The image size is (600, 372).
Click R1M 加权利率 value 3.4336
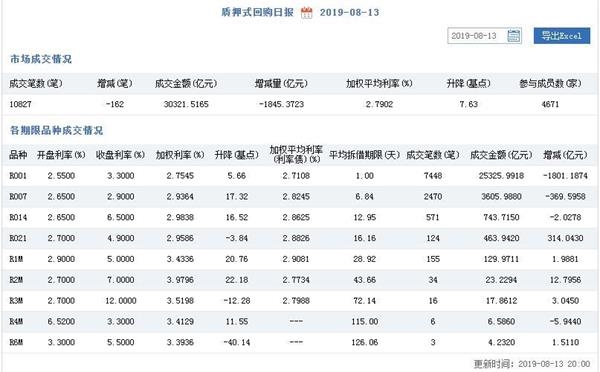[180, 259]
